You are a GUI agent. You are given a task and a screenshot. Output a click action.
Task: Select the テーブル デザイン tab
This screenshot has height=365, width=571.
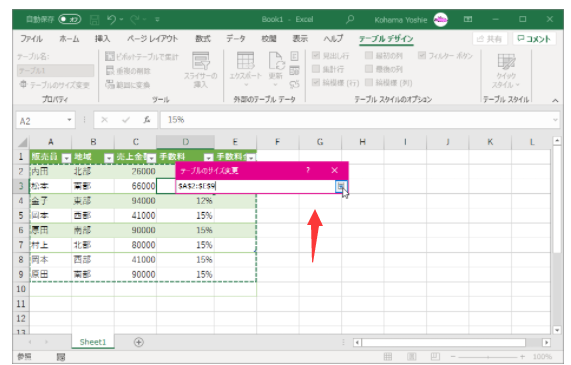coord(386,39)
